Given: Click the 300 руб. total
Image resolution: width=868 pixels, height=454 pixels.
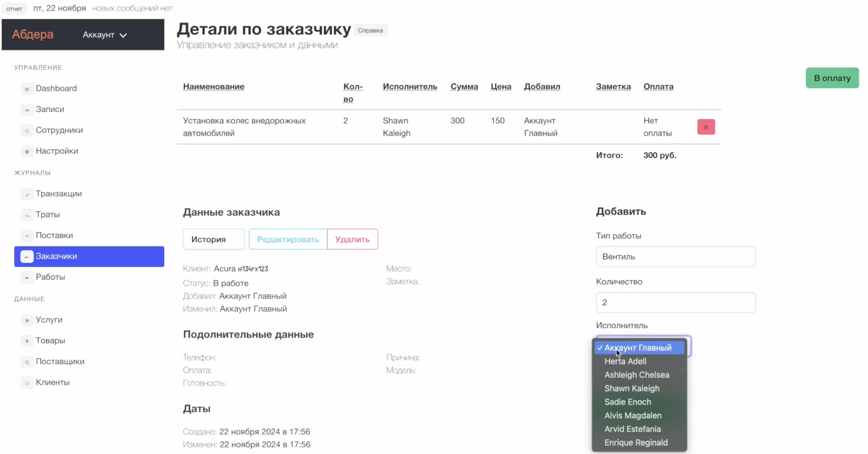Looking at the screenshot, I should click(x=659, y=156).
